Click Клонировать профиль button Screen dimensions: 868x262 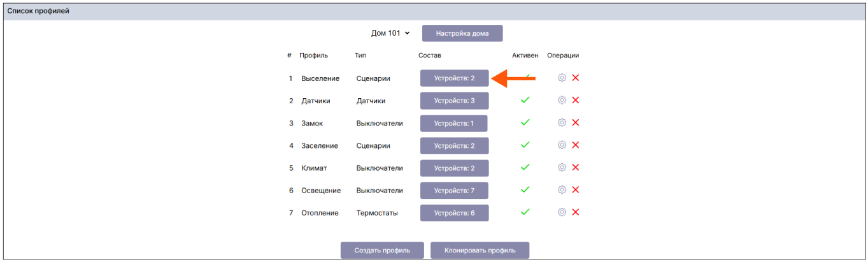[480, 250]
